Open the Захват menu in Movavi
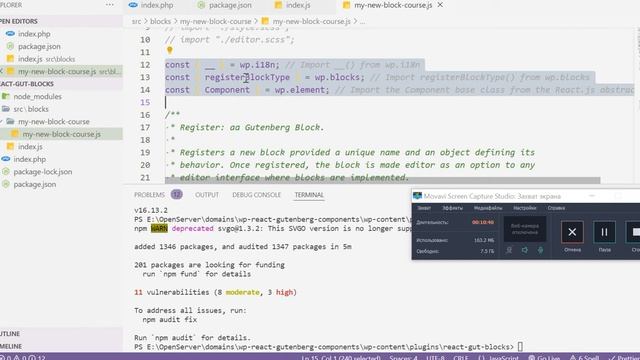640x360 pixels. (424, 208)
